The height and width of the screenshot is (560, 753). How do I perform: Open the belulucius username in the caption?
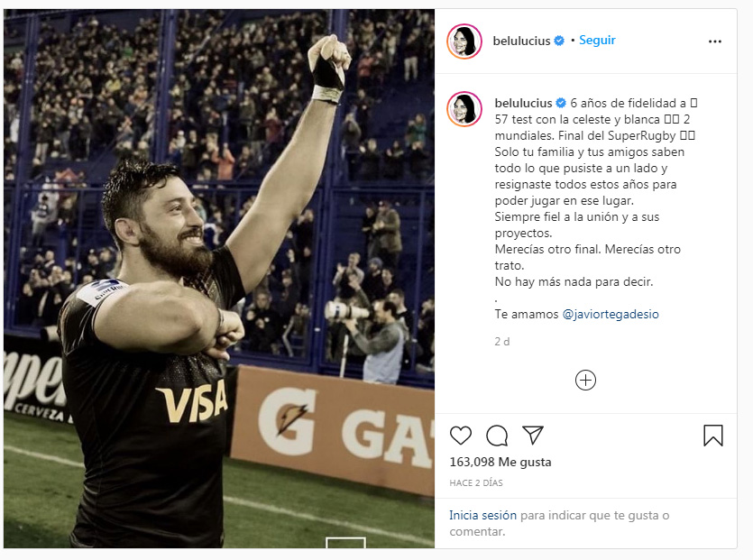tap(523, 103)
